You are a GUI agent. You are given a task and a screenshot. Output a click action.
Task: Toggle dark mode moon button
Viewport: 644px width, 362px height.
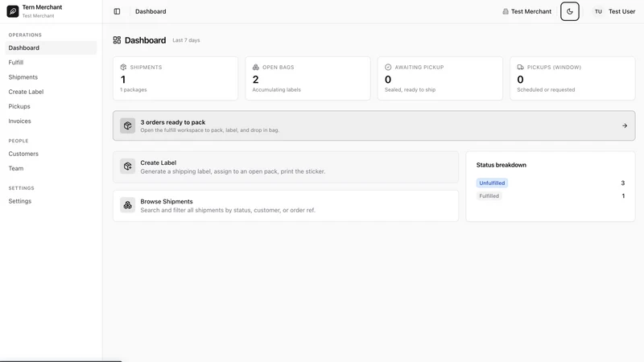[570, 11]
